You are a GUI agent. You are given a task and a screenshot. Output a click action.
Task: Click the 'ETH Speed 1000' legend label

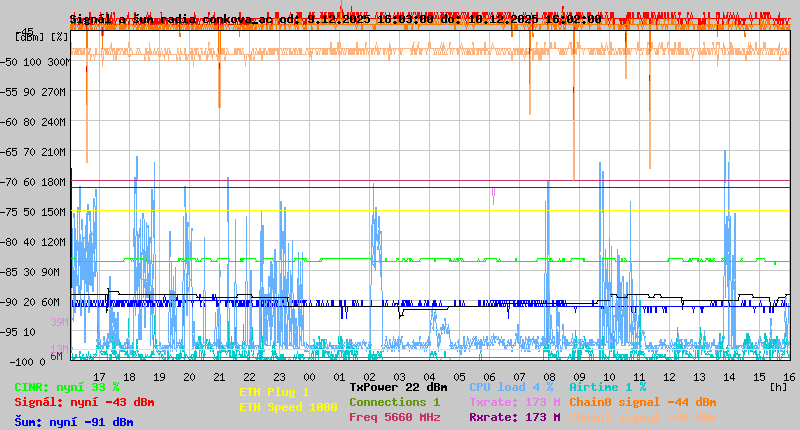[x=288, y=407]
